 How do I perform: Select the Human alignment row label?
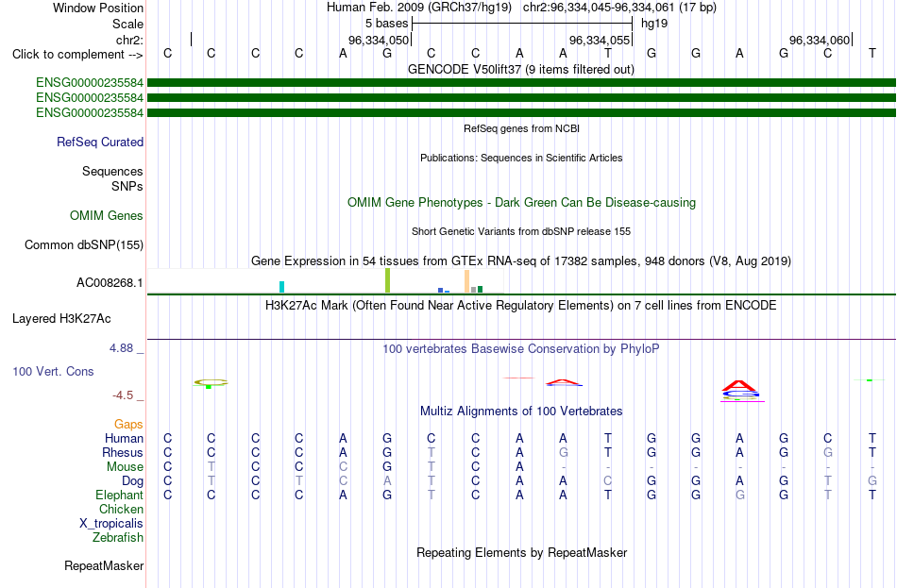124,439
